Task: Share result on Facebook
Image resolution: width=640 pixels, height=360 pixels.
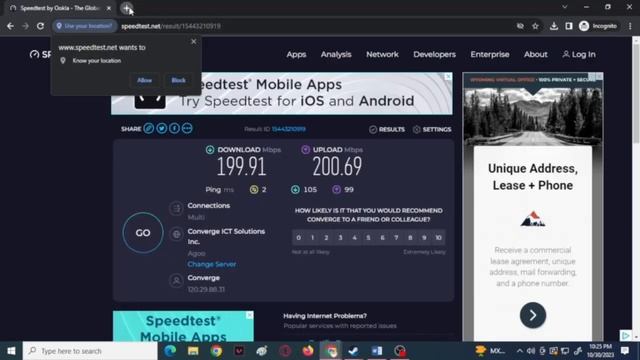Action: (174, 129)
